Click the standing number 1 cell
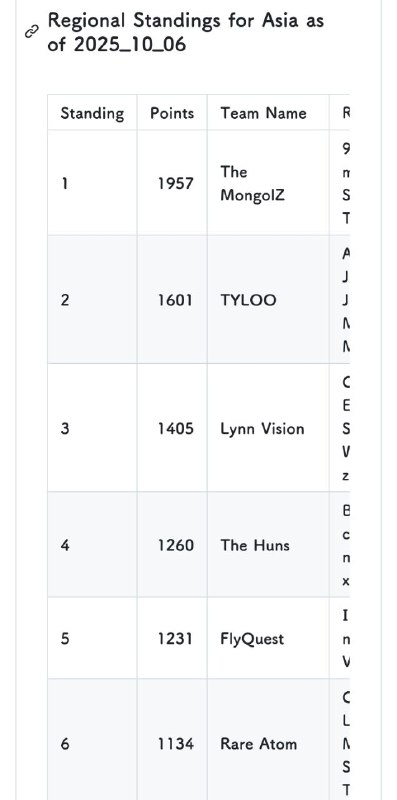 point(92,183)
